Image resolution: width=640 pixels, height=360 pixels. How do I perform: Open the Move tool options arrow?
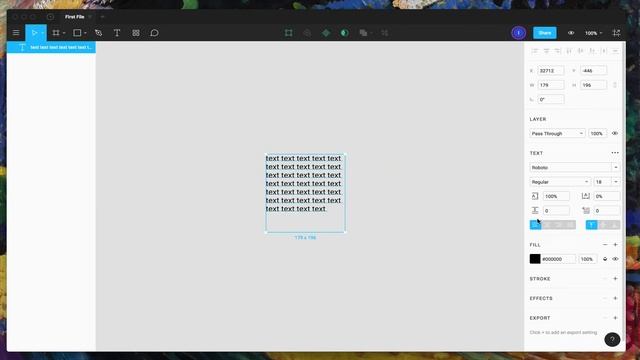(x=42, y=33)
